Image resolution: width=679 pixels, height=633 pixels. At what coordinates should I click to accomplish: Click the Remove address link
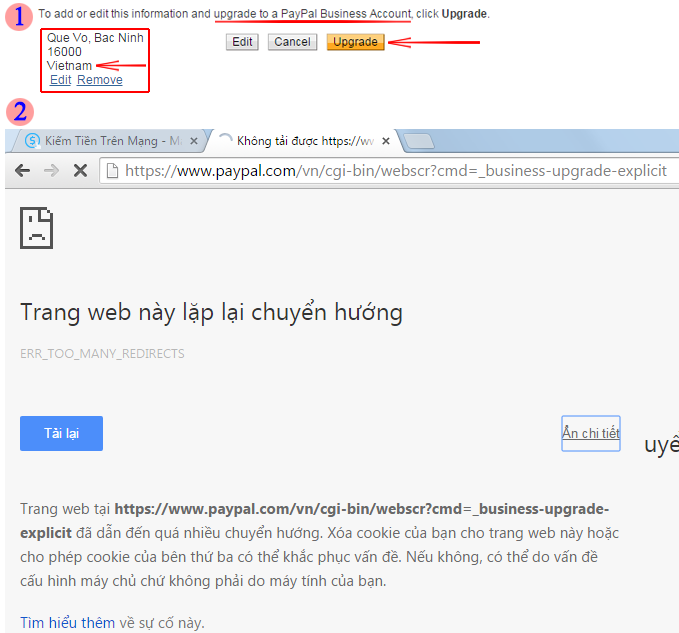(x=100, y=80)
